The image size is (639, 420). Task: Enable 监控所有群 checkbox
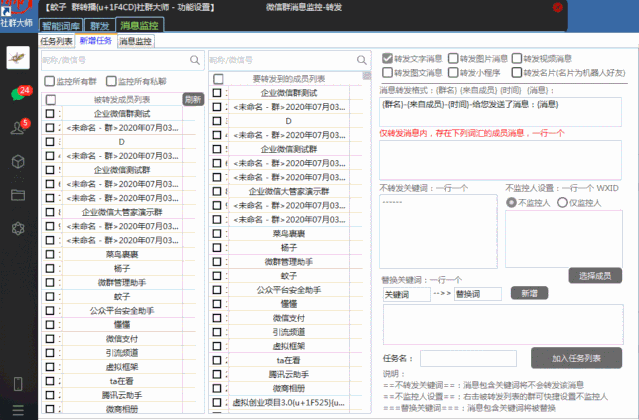point(49,81)
